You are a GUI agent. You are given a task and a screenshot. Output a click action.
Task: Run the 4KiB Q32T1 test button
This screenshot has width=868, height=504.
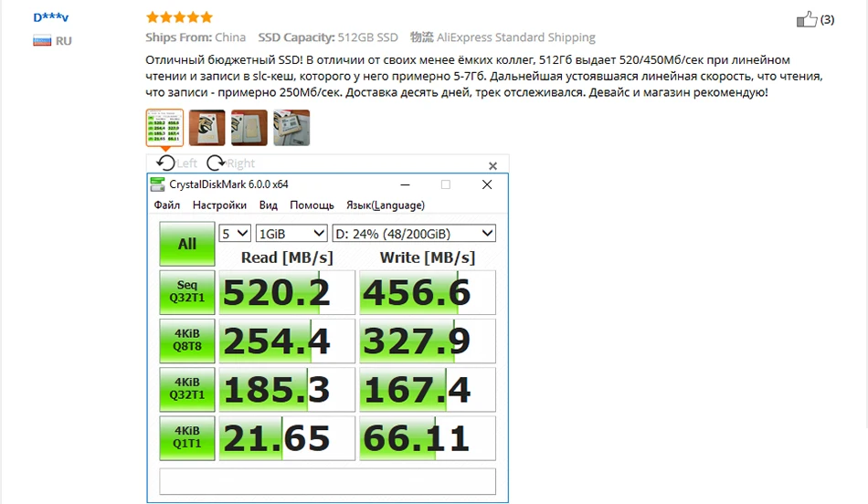(187, 390)
